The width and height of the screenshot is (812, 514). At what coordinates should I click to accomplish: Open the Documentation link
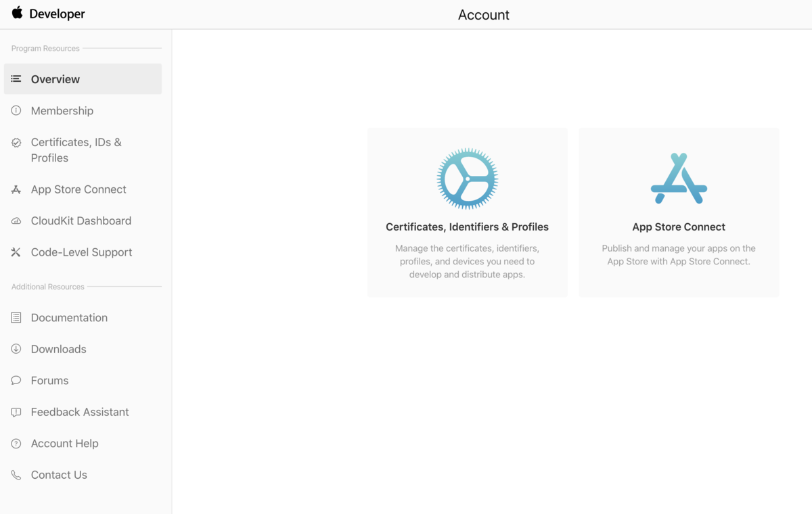(69, 318)
